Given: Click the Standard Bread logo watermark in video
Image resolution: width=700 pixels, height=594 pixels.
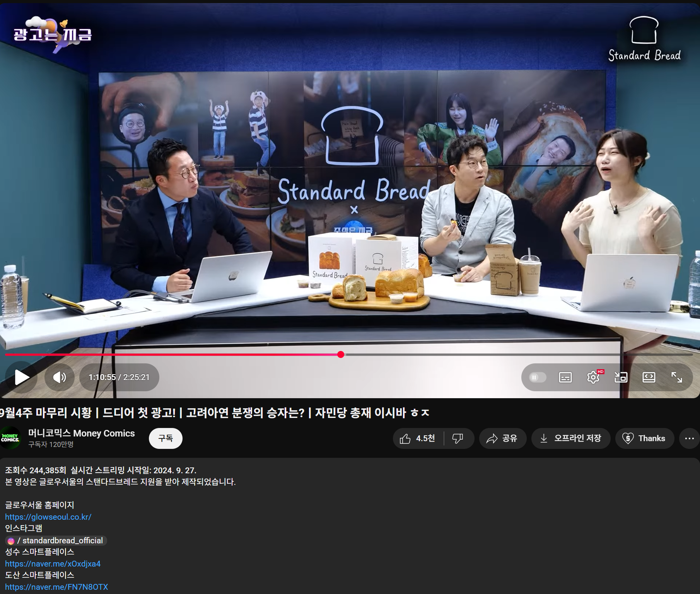Looking at the screenshot, I should pos(644,39).
